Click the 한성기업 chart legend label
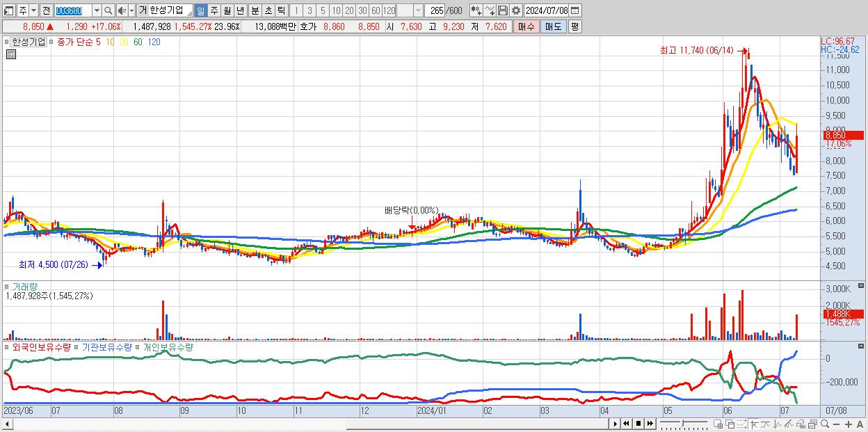The height and width of the screenshot is (432, 868). coord(29,42)
